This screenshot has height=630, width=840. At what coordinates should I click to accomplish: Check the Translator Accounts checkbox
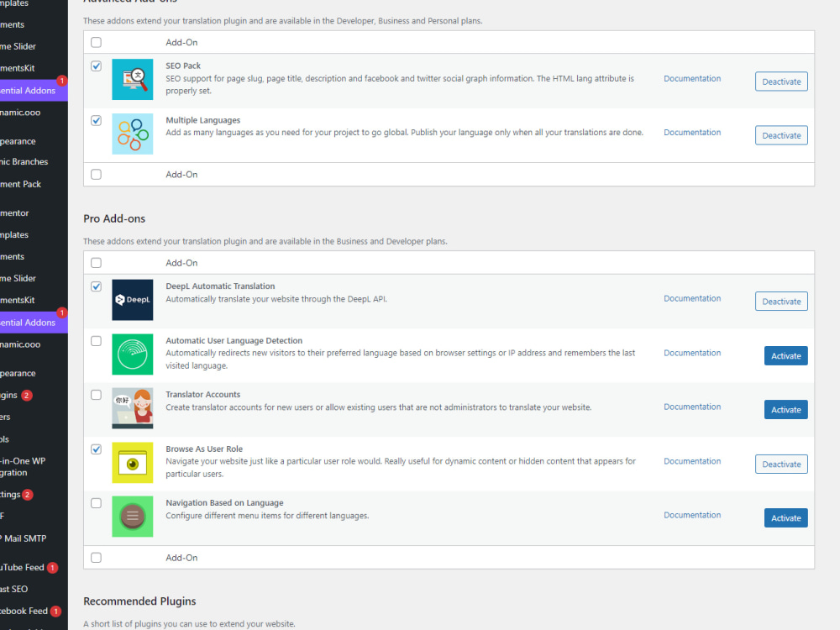(96, 395)
